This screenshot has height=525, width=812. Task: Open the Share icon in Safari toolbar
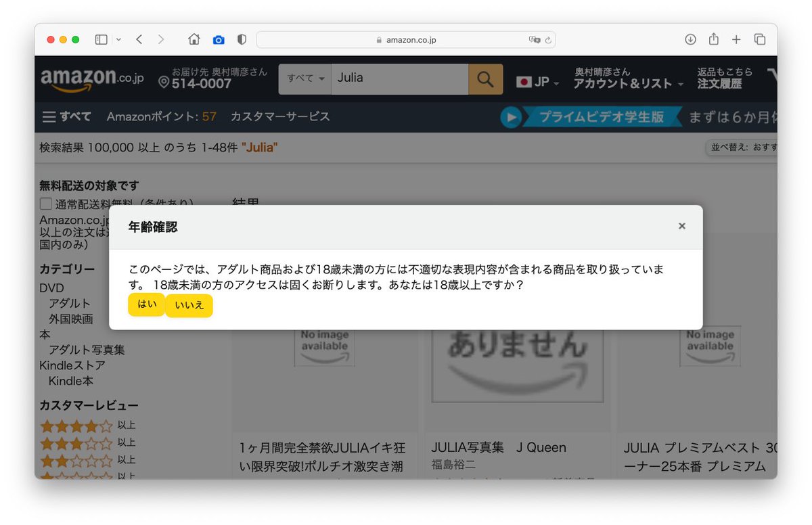pos(714,40)
